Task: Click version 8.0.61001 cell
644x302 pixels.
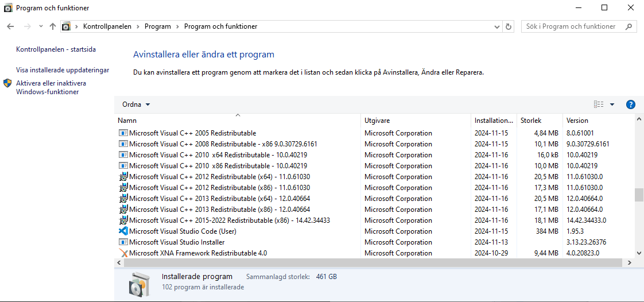Action: click(580, 133)
